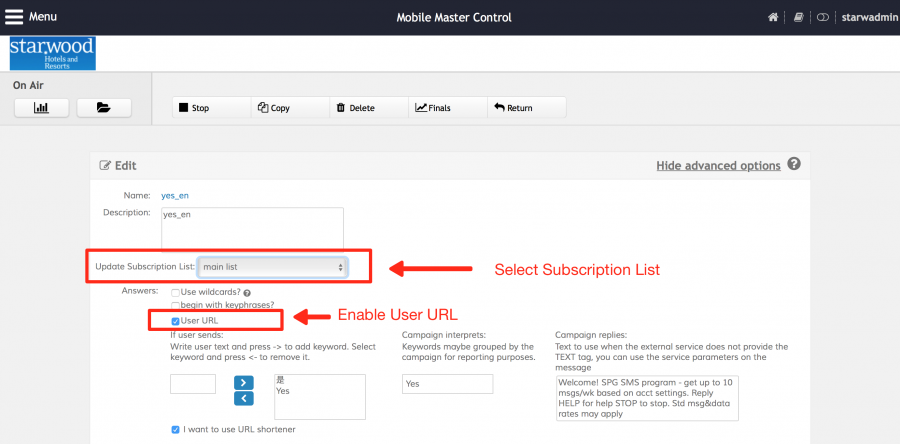
Task: Open the documentation book icon
Action: coord(798,18)
